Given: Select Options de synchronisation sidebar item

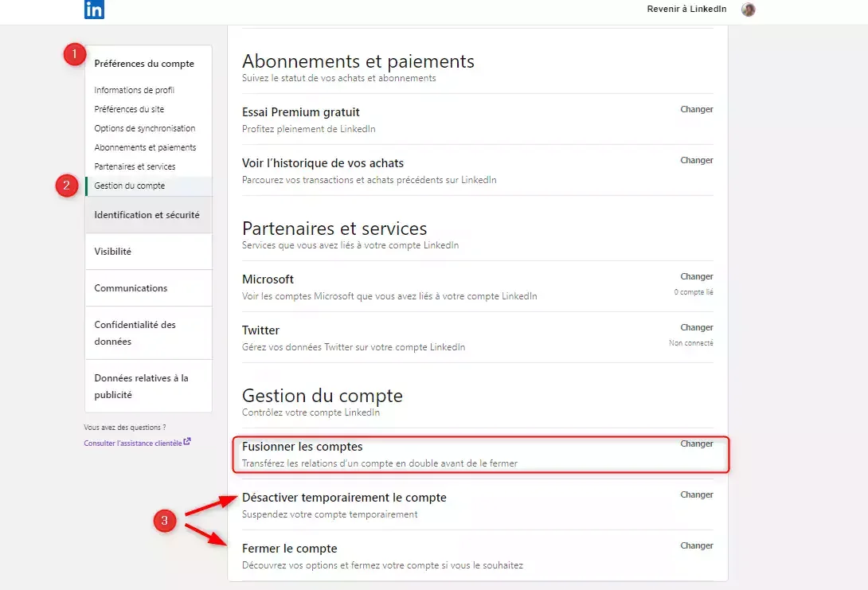Looking at the screenshot, I should (x=144, y=128).
